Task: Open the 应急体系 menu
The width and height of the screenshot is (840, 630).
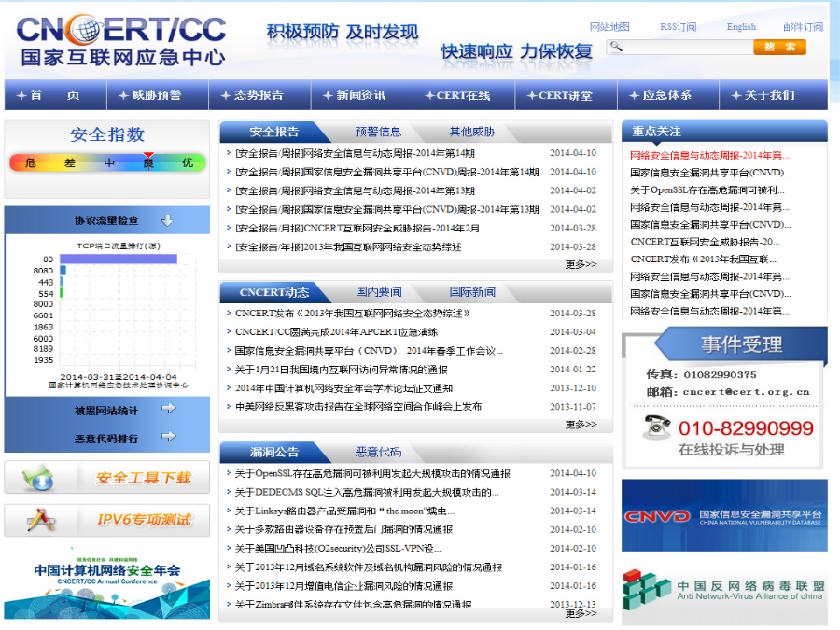Action: coord(668,95)
